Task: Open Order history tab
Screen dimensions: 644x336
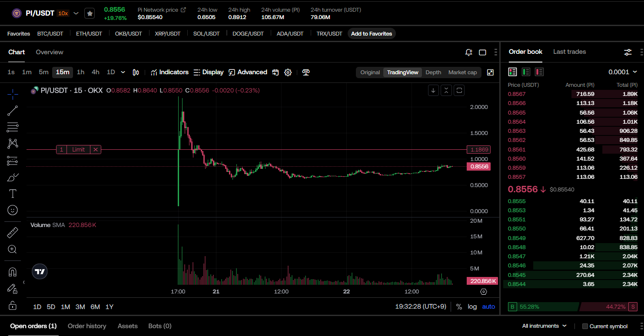Action: pos(87,326)
